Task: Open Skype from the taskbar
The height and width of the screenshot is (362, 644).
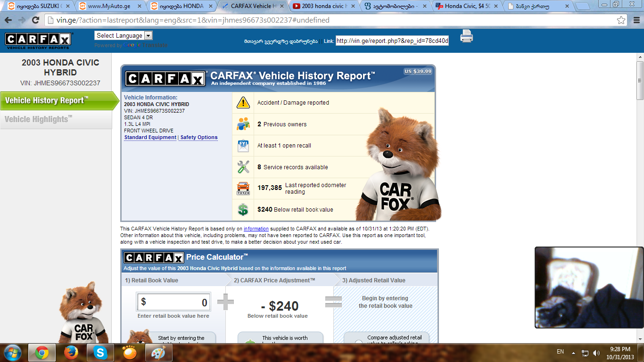Action: tap(100, 353)
